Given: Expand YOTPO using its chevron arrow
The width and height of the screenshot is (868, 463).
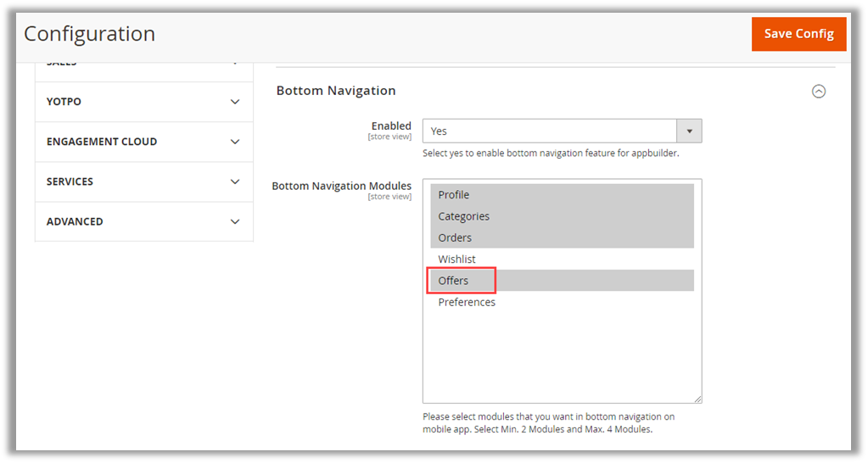Looking at the screenshot, I should [235, 102].
